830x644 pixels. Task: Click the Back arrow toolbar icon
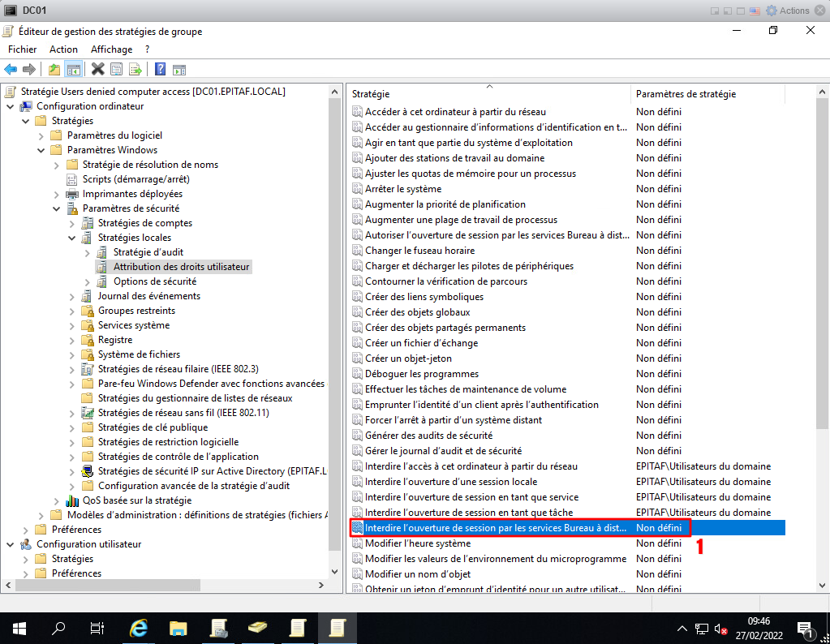(x=11, y=70)
